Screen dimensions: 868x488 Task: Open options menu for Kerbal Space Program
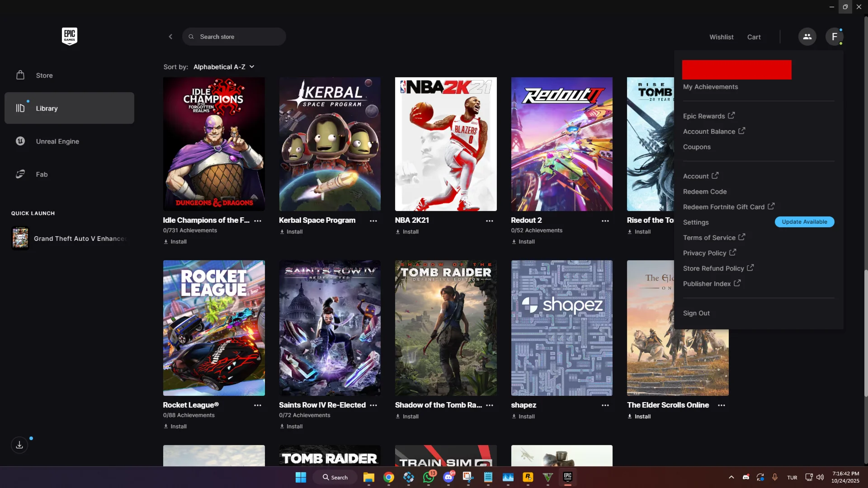pyautogui.click(x=373, y=221)
